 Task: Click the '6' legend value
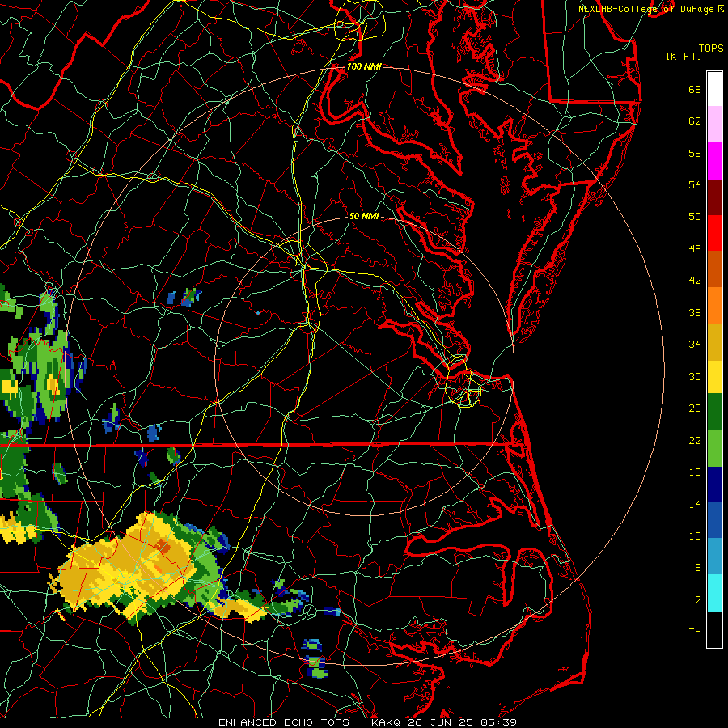point(697,568)
